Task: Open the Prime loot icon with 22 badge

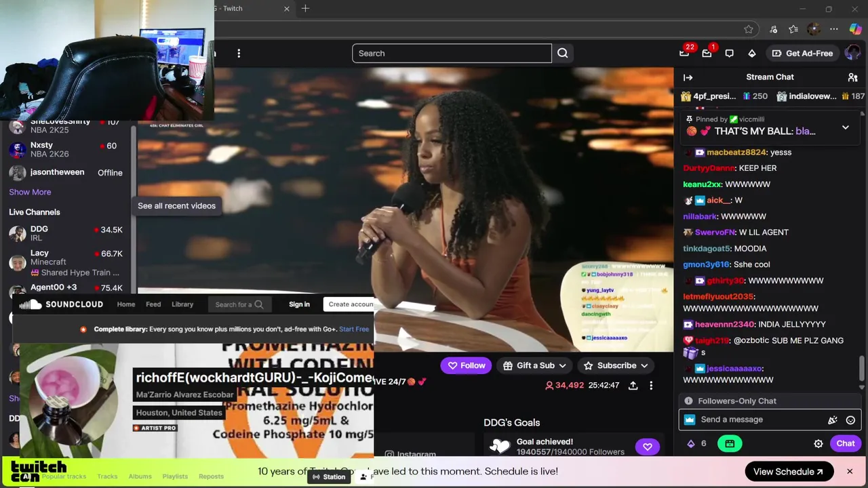Action: click(x=684, y=53)
